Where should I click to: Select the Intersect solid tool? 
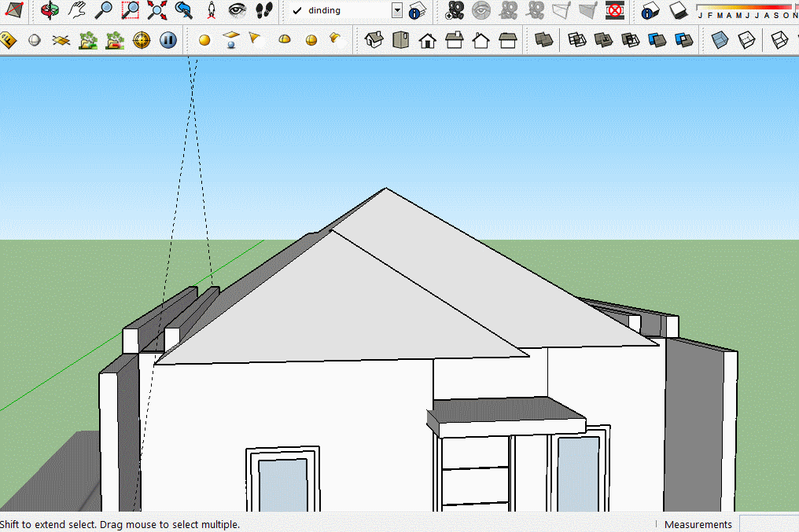(576, 40)
